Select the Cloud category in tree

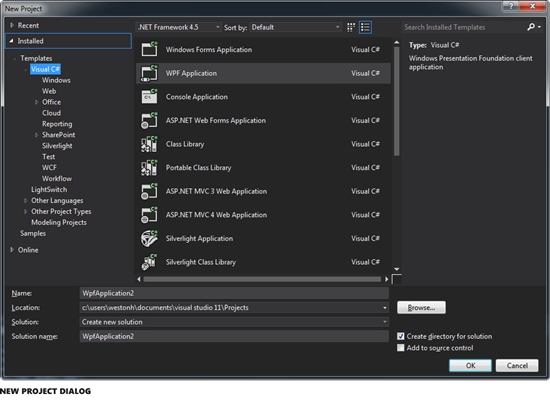(x=51, y=113)
